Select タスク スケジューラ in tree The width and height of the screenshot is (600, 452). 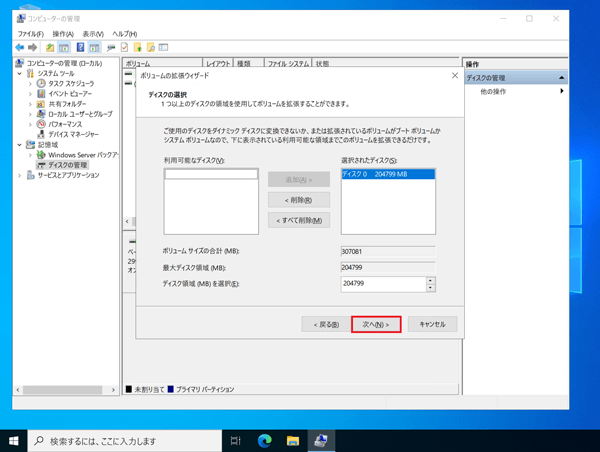[x=75, y=84]
